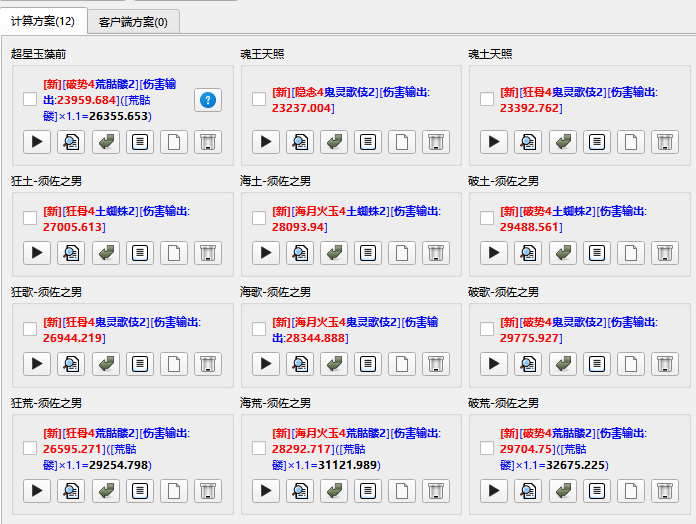This screenshot has width=696, height=524.
Task: Run the 狂荒-须佐之男 scheme with play button
Action: pyautogui.click(x=37, y=491)
